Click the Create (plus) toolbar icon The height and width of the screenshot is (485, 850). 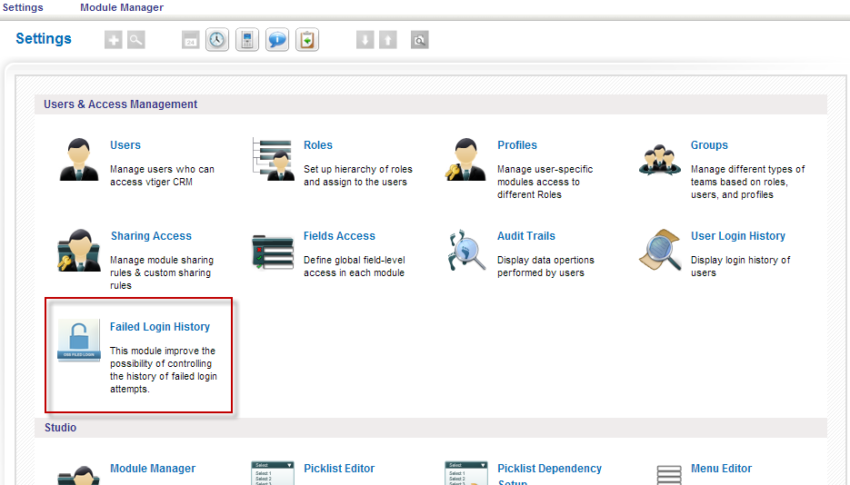pos(113,40)
